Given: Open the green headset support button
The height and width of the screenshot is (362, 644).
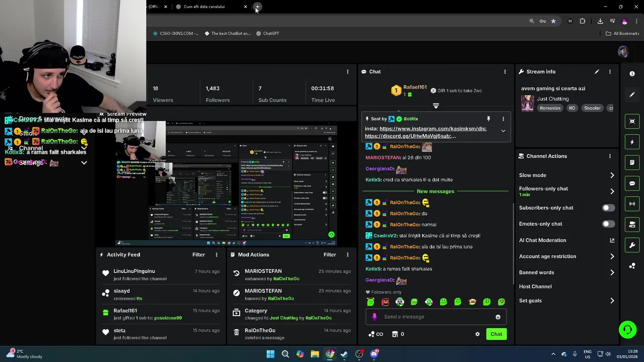Looking at the screenshot, I should tap(627, 330).
